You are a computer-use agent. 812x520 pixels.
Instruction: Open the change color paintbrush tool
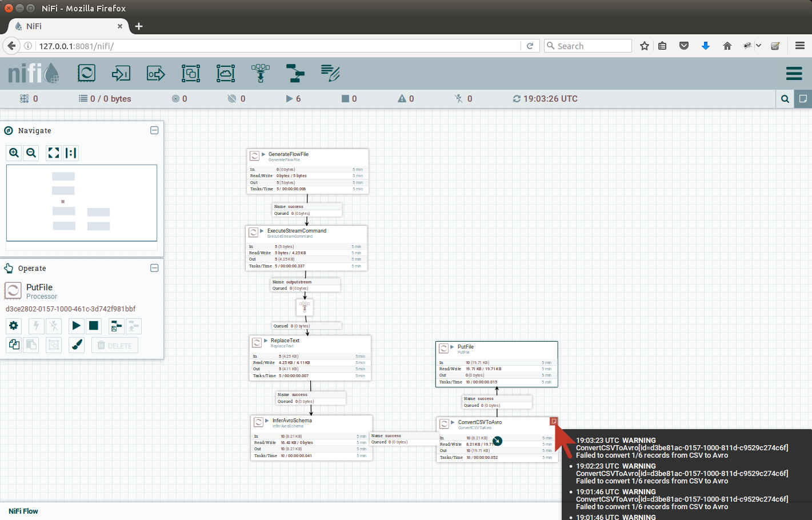tap(77, 345)
